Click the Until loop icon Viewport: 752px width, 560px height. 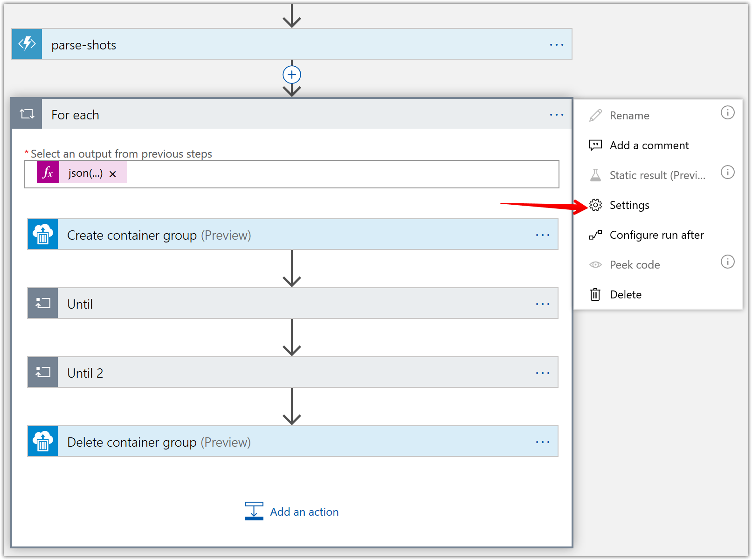(x=42, y=303)
